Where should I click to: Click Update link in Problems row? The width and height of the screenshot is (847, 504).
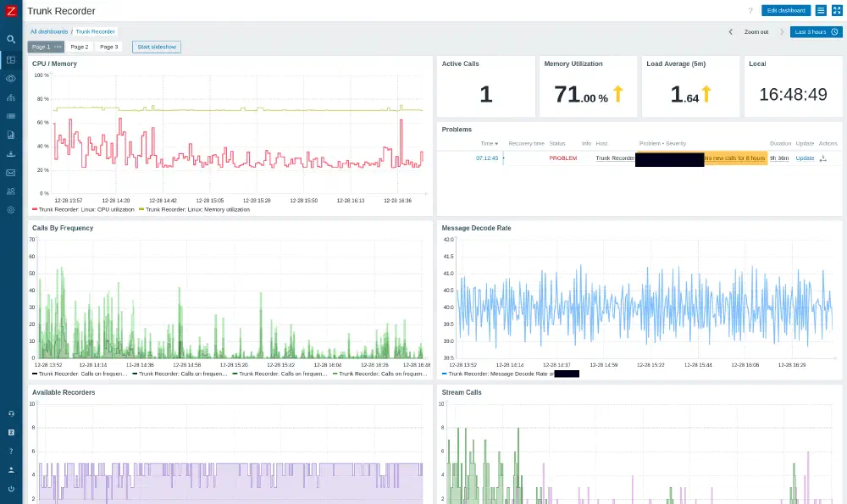pyautogui.click(x=805, y=158)
